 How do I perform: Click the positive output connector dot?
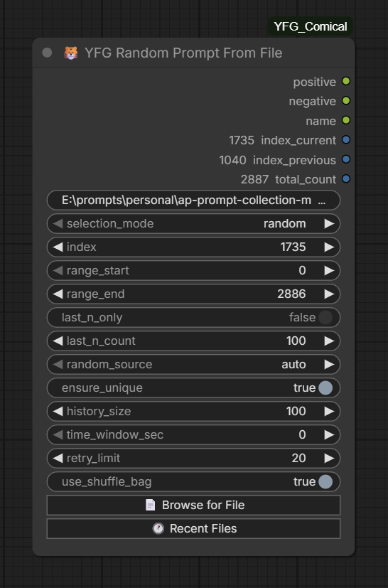(346, 81)
